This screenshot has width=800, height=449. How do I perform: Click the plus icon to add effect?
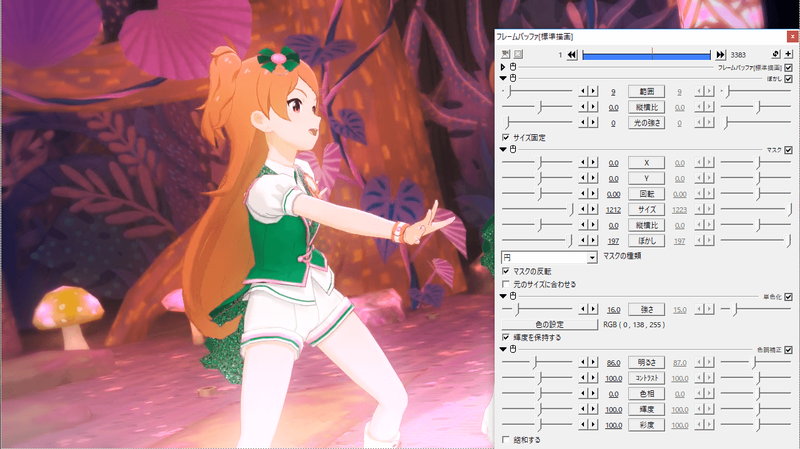point(788,54)
